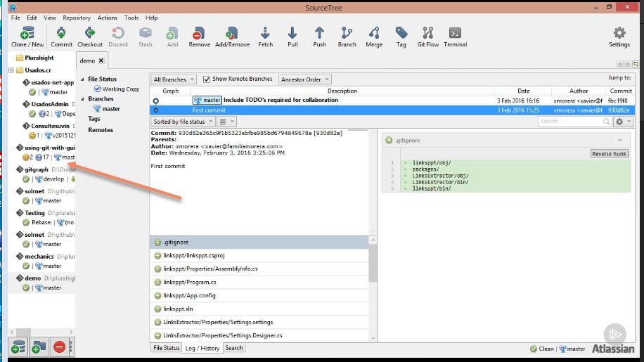The width and height of the screenshot is (644, 362).
Task: Select linksppt/App.config in file list
Action: pyautogui.click(x=259, y=295)
